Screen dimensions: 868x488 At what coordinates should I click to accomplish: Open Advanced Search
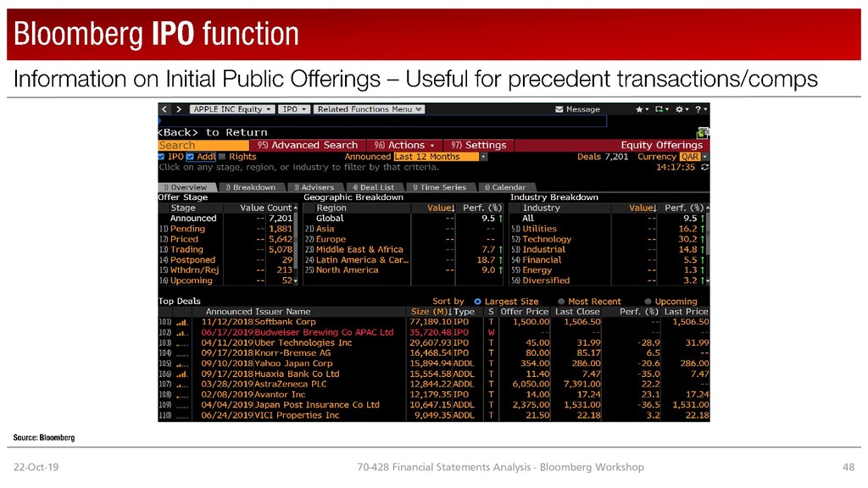[x=308, y=145]
